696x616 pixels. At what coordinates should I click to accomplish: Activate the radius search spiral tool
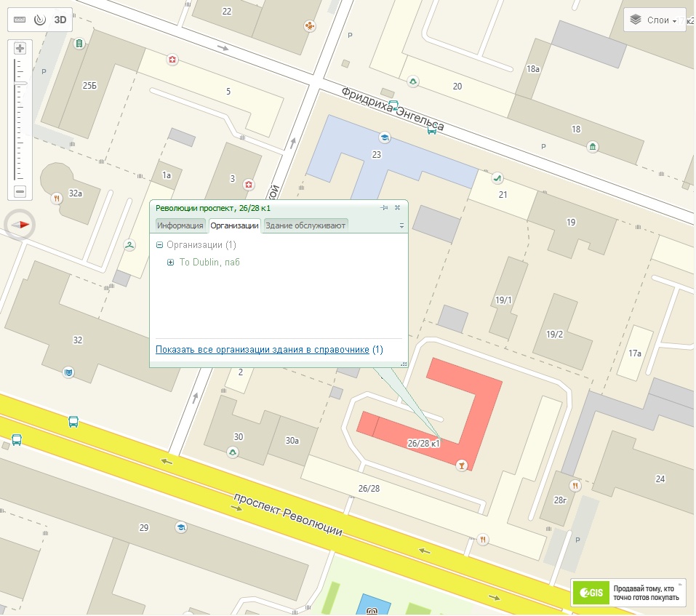[x=40, y=20]
